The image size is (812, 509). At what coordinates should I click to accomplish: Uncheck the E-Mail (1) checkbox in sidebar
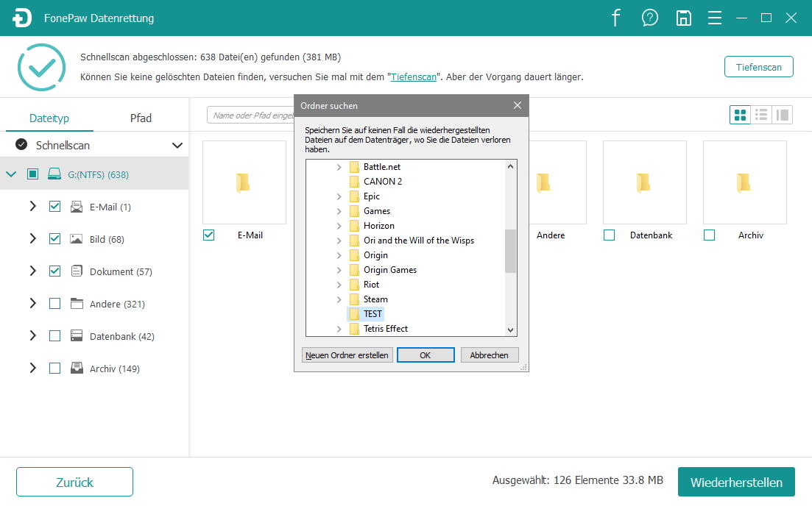tap(55, 207)
